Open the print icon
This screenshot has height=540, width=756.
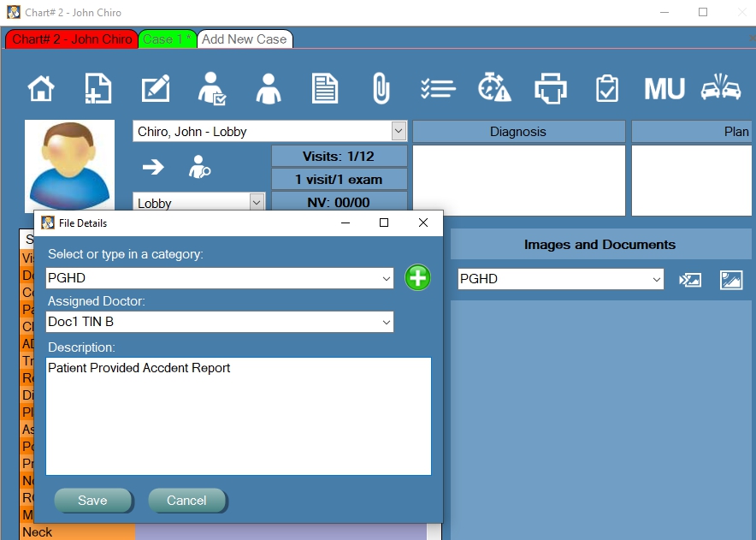coord(551,87)
